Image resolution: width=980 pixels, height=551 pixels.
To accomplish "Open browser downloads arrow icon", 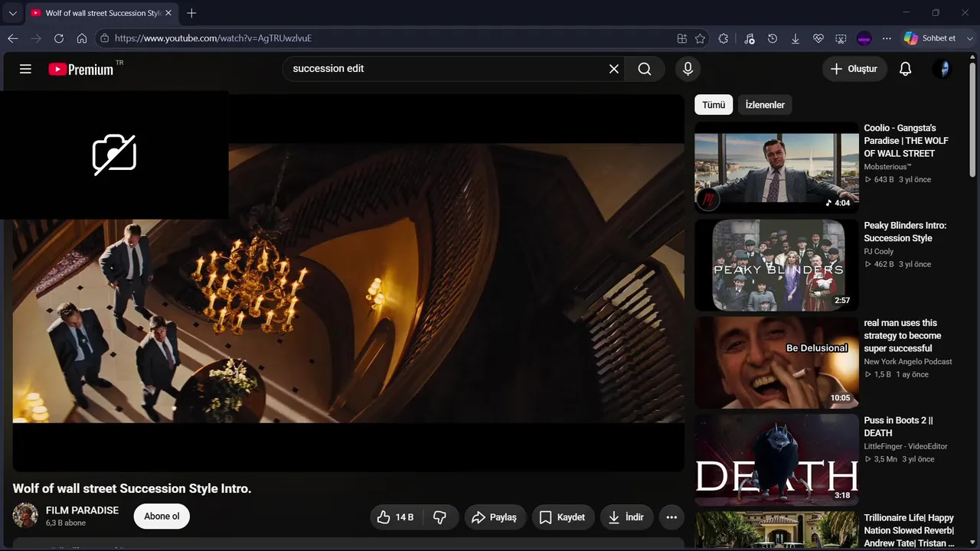I will 795,38.
